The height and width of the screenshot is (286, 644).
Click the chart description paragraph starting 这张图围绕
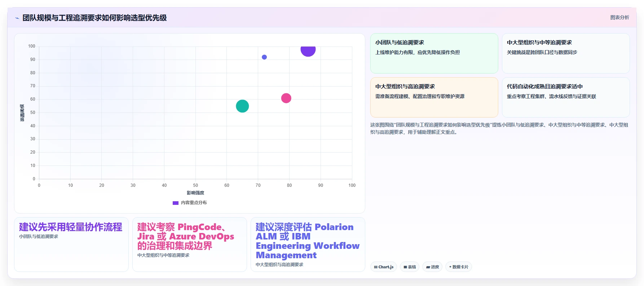pos(499,128)
